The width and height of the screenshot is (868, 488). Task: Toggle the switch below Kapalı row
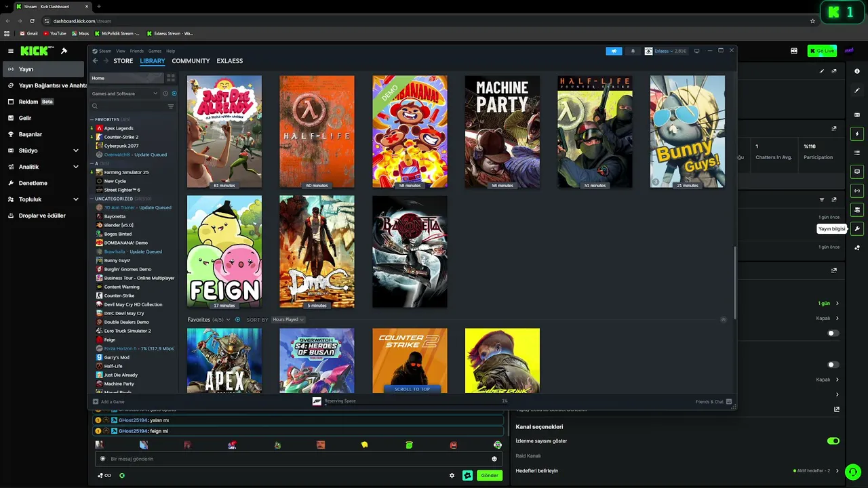tap(833, 333)
